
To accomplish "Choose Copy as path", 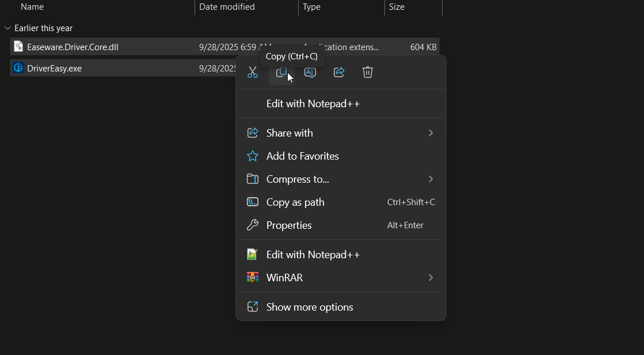I will (341, 202).
